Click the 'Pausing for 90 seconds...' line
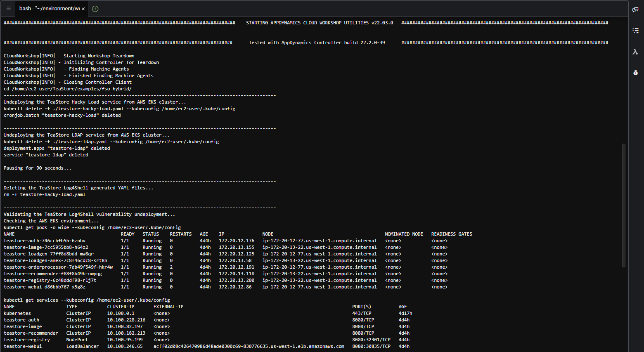Viewport: 644px width, 352px height. pos(38,168)
